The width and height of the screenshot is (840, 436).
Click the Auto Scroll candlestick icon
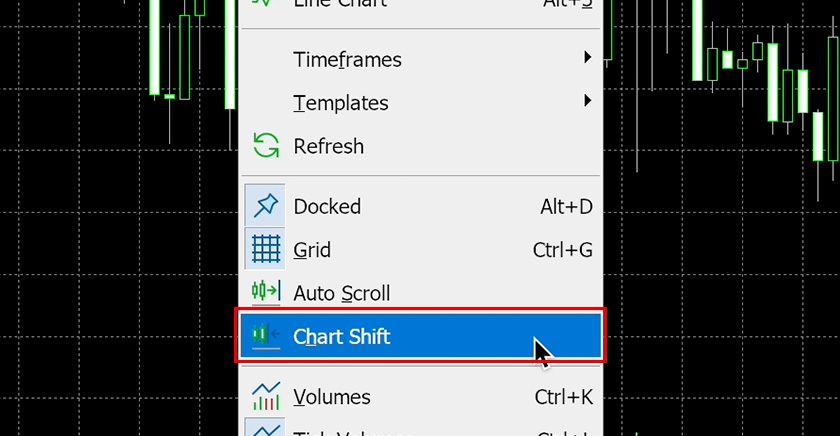[266, 293]
